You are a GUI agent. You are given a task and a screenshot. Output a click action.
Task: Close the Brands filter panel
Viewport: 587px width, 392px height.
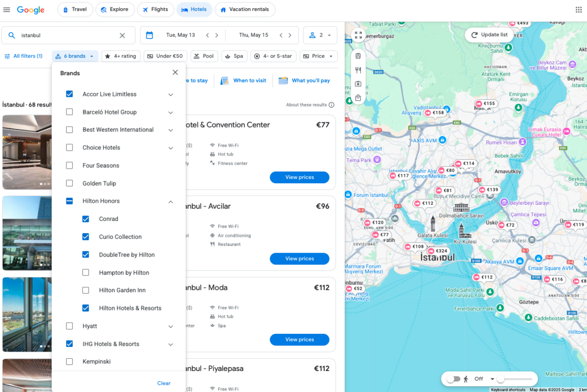(175, 72)
